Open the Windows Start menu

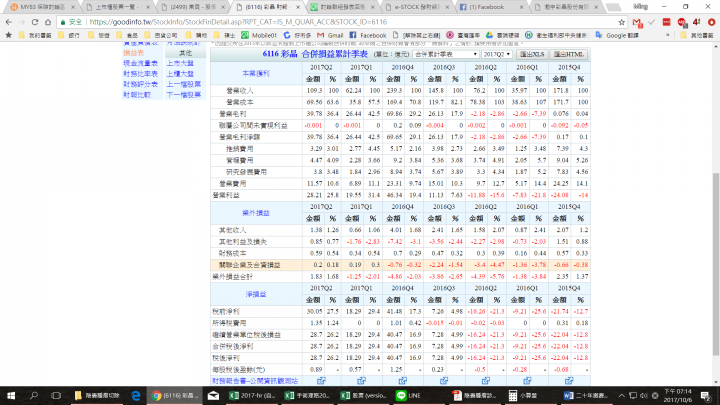point(11,395)
